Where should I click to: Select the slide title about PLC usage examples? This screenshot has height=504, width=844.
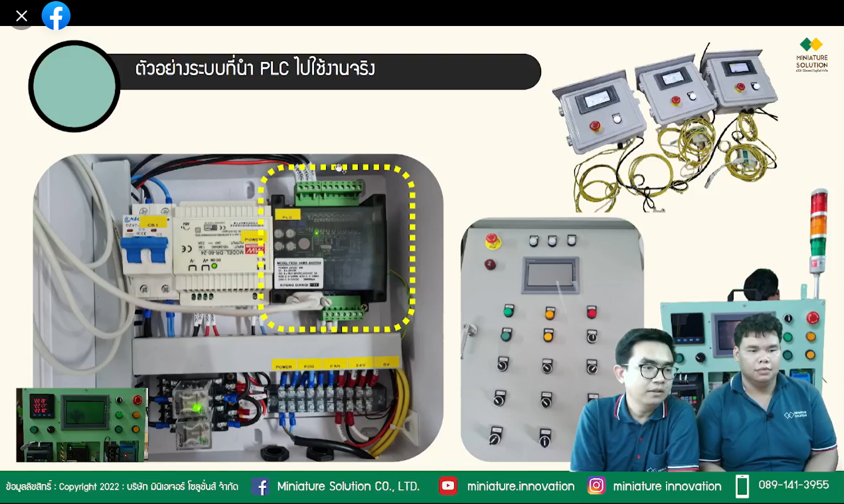(x=254, y=68)
